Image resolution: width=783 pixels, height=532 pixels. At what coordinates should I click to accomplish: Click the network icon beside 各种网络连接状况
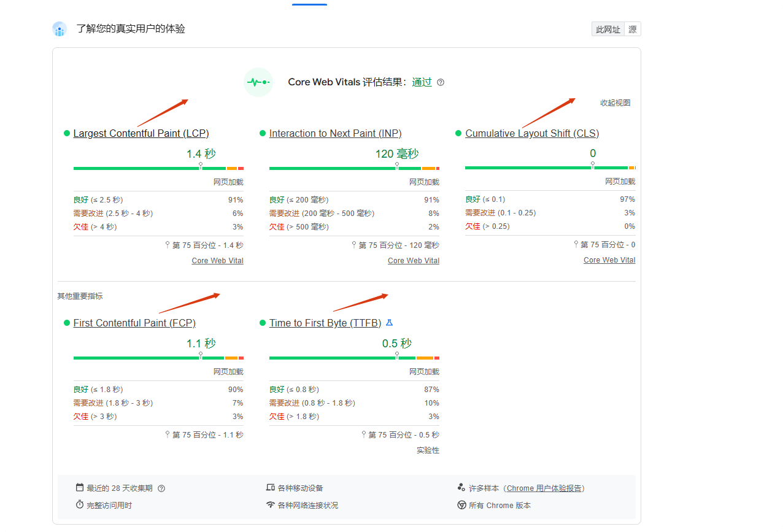270,505
